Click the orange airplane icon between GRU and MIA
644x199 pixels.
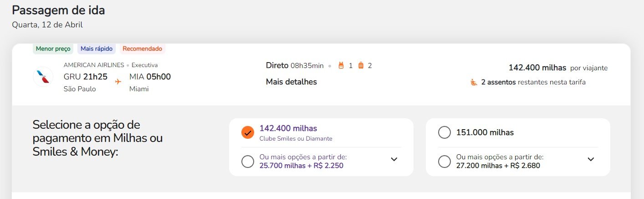click(x=118, y=82)
